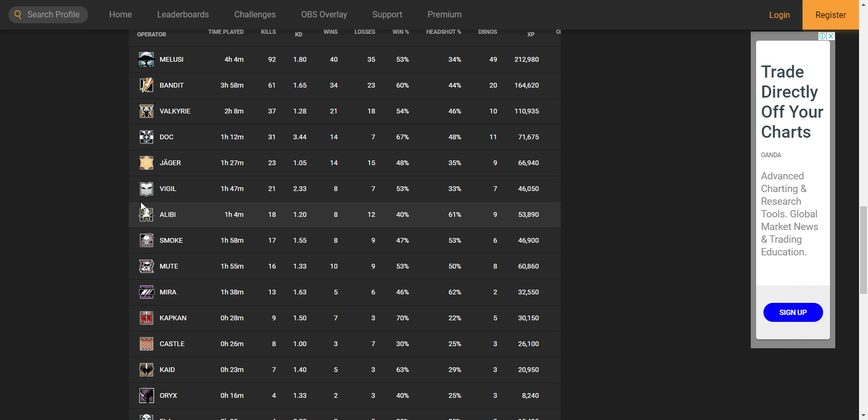Select the Castle operator icon
Screen dimensions: 868x420
tap(146, 344)
